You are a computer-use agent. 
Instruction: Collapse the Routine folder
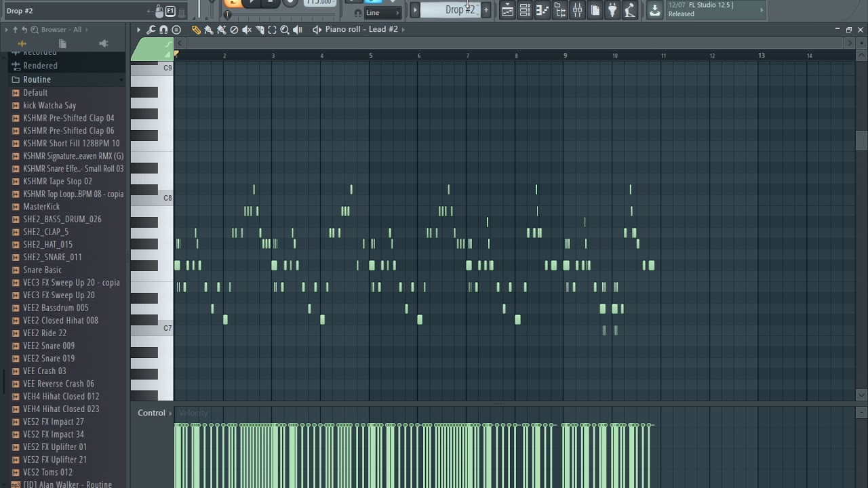click(66, 79)
